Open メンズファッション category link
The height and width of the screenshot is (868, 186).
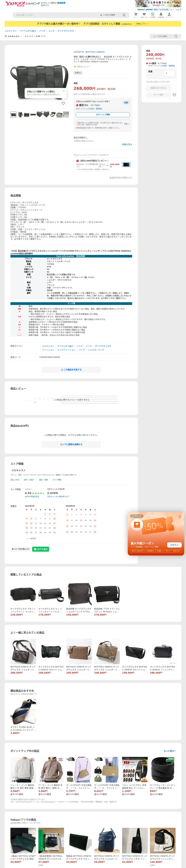[x=66, y=350]
